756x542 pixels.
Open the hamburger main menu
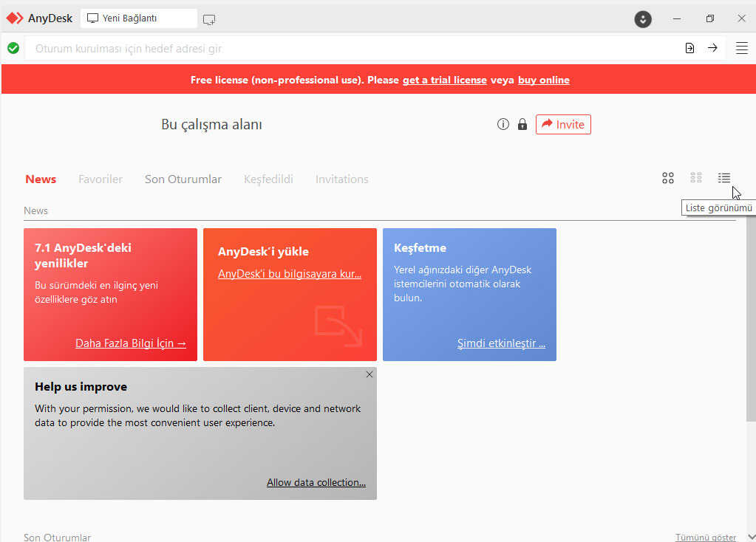tap(742, 48)
